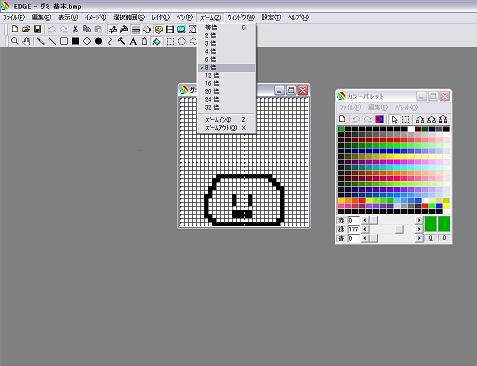Click the left arrow of the red slider
The height and width of the screenshot is (366, 477).
365,220
